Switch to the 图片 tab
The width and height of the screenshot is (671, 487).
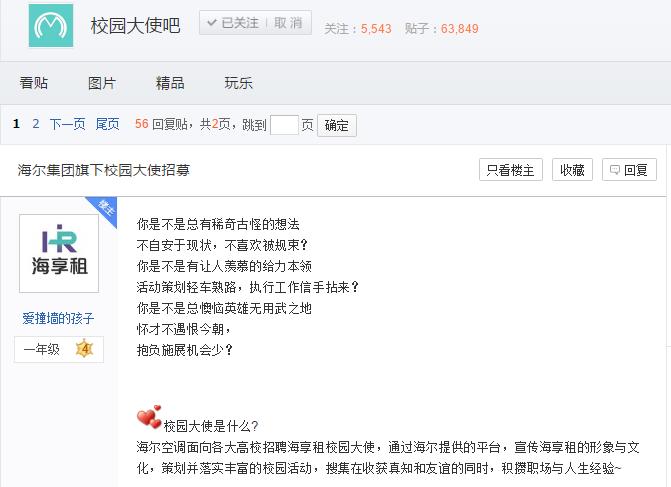point(102,83)
